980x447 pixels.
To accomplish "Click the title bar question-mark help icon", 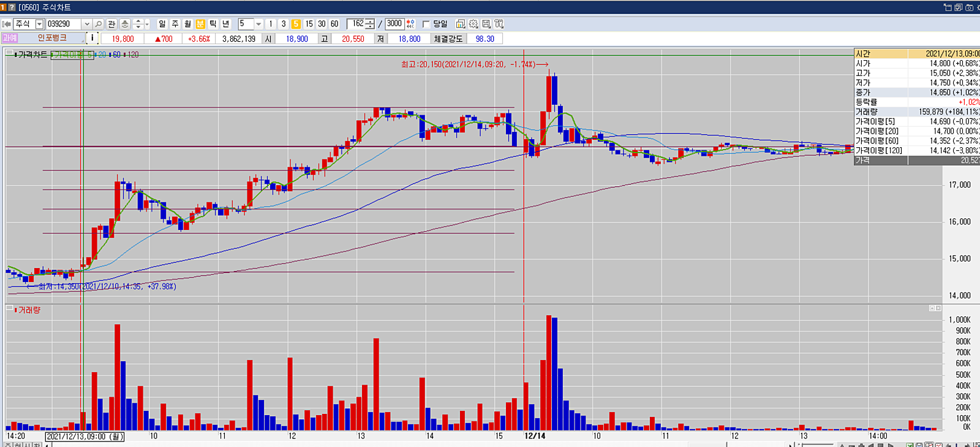I will click(12, 7).
